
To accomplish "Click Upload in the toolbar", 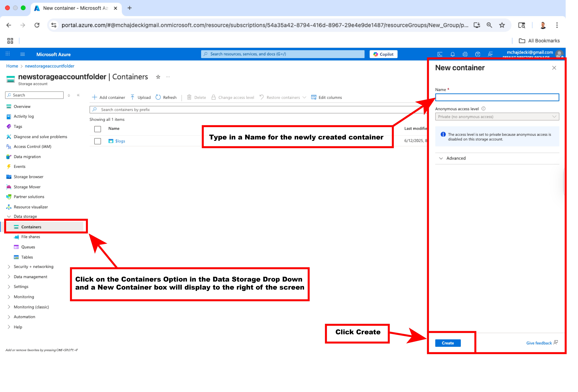I will 141,97.
